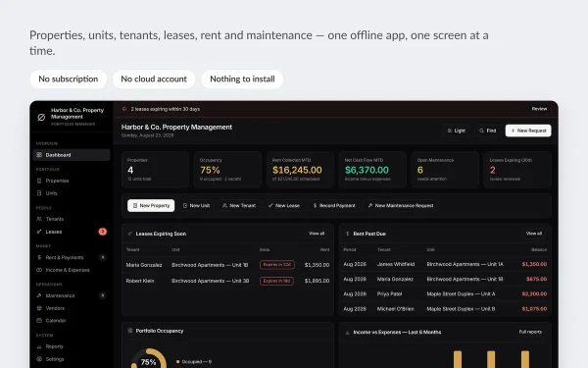Open Full reports for Income vs Expenses
Screen dimensions: 588x368
tap(530, 332)
